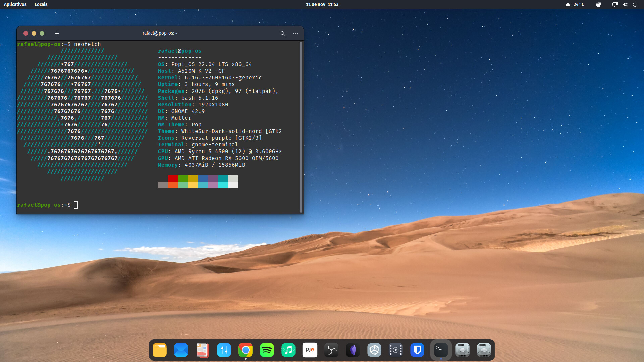644x362 pixels.
Task: Open the Files folder icon in dock
Action: 159,350
